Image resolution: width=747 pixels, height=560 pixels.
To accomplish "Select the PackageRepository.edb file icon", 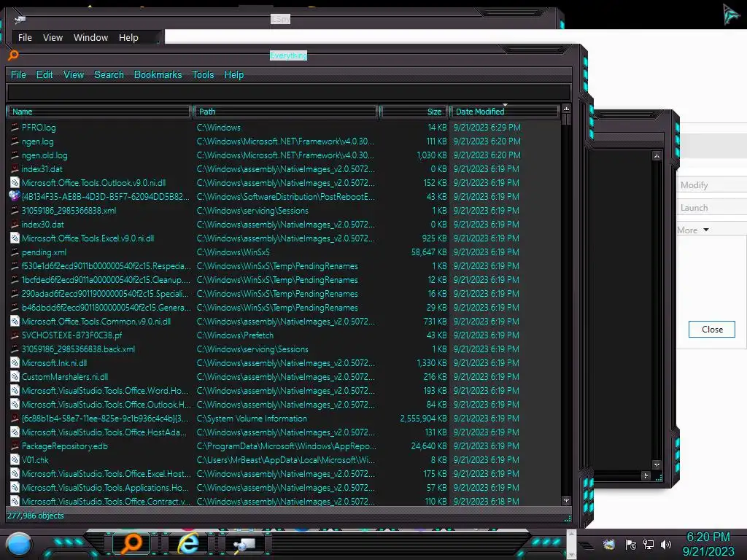I will (15, 446).
